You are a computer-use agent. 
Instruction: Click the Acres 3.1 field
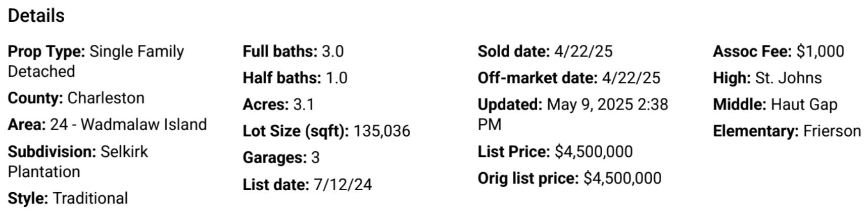click(x=278, y=104)
